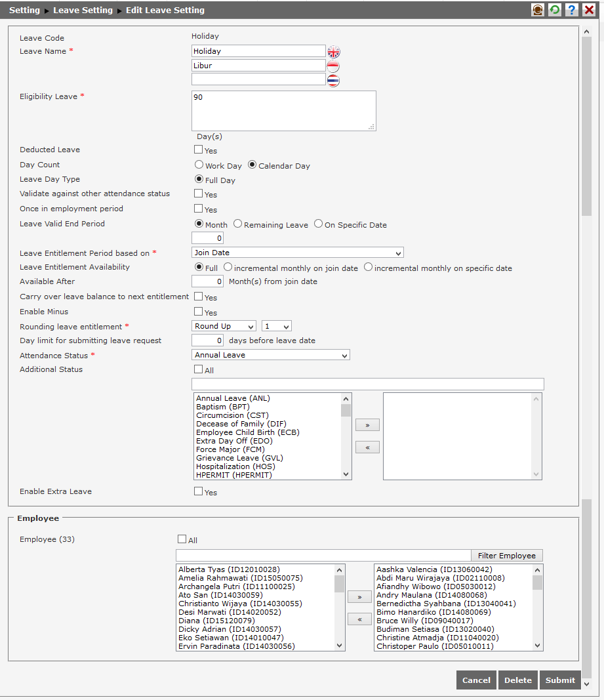Image resolution: width=604 pixels, height=700 pixels.
Task: Click the Filter Employee button
Action: [x=506, y=555]
